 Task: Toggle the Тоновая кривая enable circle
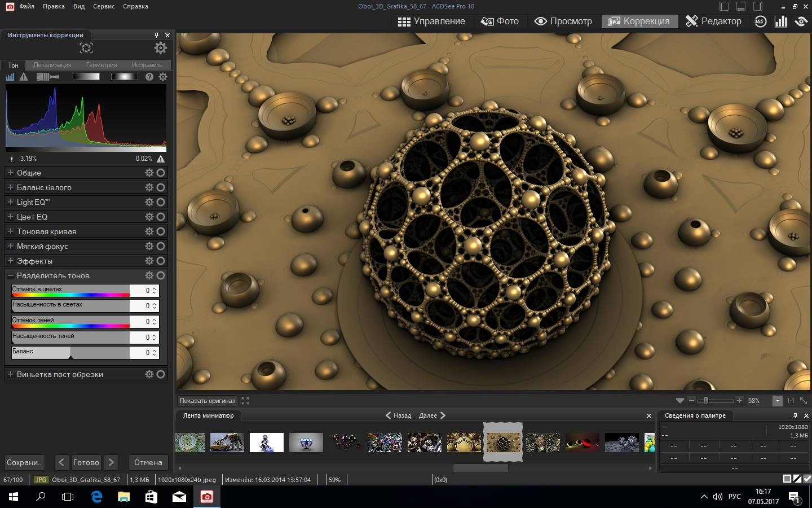[x=161, y=231]
